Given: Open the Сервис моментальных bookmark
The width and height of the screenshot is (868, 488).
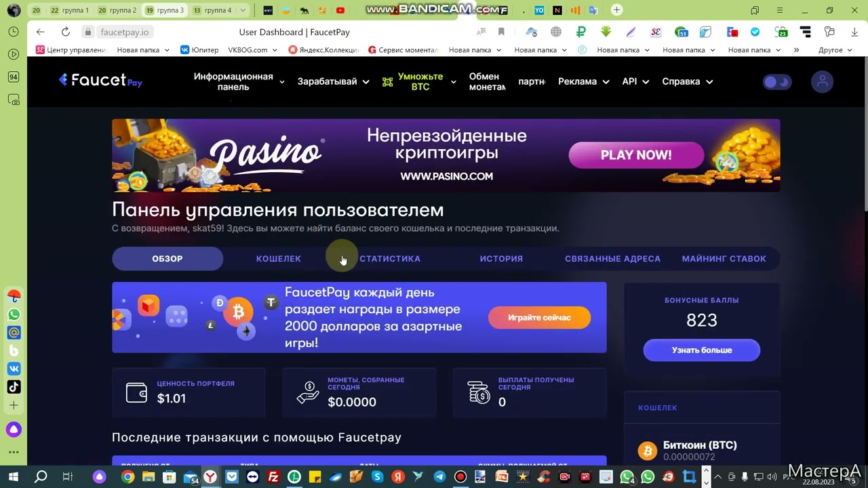Looking at the screenshot, I should (x=403, y=49).
